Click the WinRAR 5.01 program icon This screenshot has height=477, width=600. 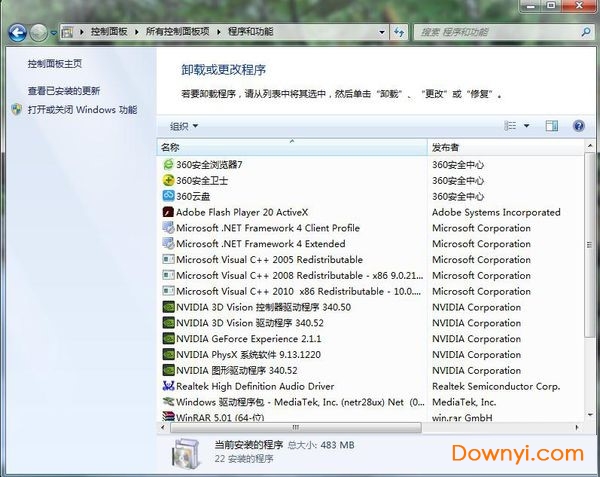click(168, 417)
